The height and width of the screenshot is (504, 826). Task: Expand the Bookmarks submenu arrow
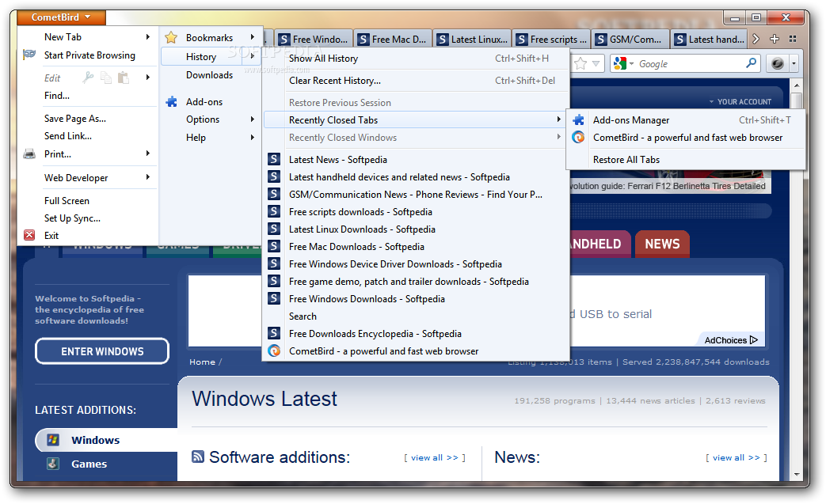pyautogui.click(x=253, y=37)
